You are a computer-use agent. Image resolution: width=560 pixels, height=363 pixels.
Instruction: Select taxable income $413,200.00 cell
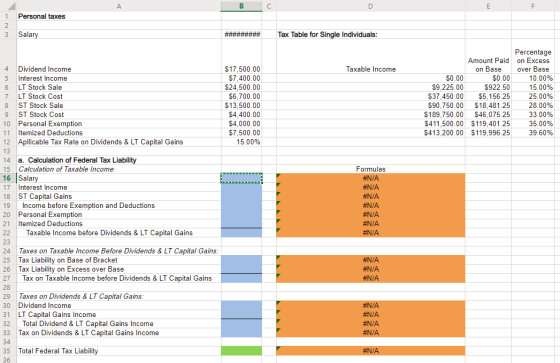tap(370, 133)
